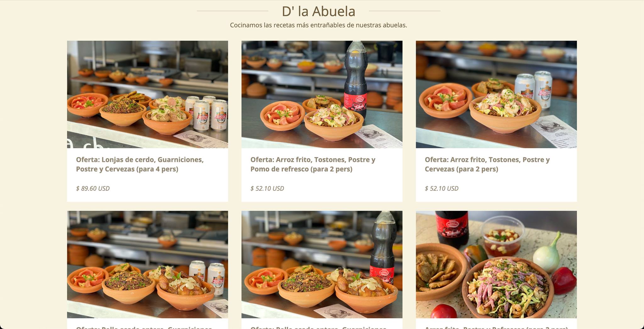
Task: Open the Arroz frito with Pomo de refresco photo
Action: tap(322, 94)
